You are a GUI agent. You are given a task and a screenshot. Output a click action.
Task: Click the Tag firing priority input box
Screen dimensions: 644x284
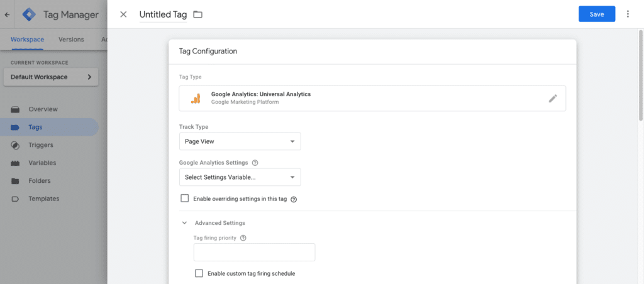[254, 253]
